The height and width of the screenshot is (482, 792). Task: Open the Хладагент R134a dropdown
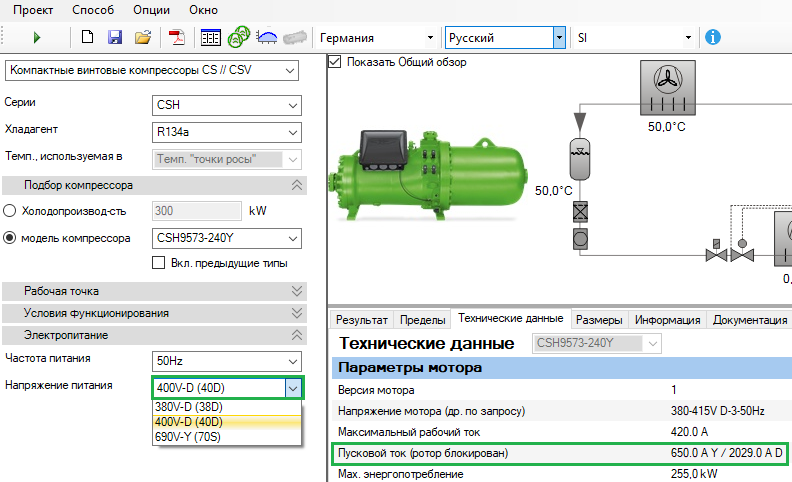[x=227, y=132]
